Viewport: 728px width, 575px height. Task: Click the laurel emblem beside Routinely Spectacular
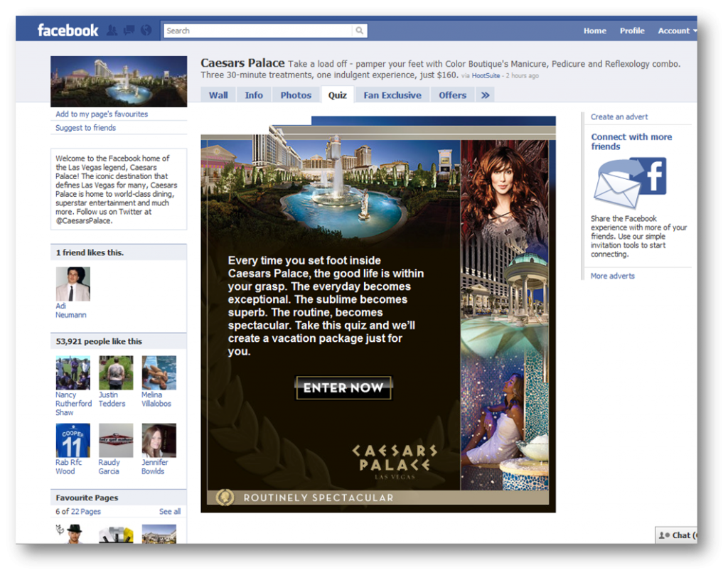point(225,498)
